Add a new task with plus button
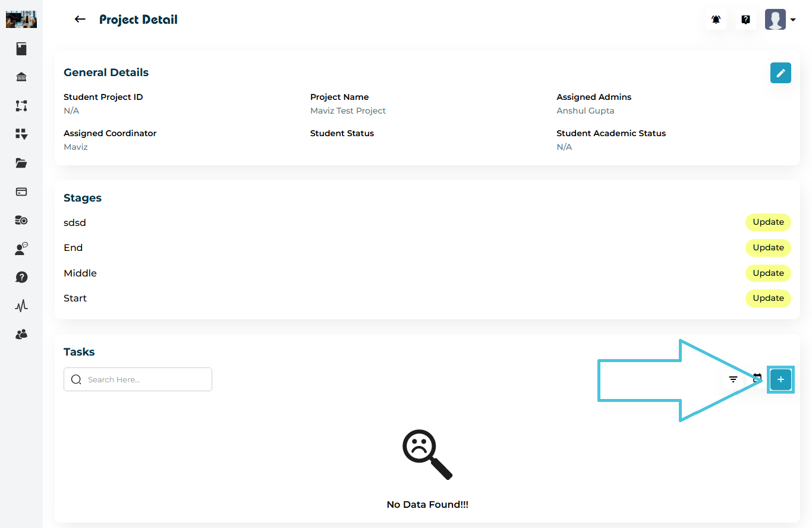This screenshot has width=812, height=528. click(x=780, y=379)
